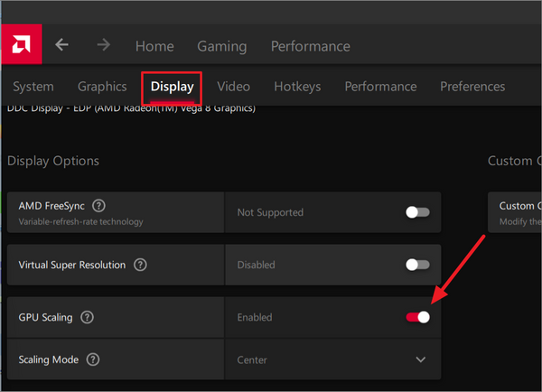The width and height of the screenshot is (542, 392).
Task: Switch to the Display tab
Action: (x=173, y=87)
